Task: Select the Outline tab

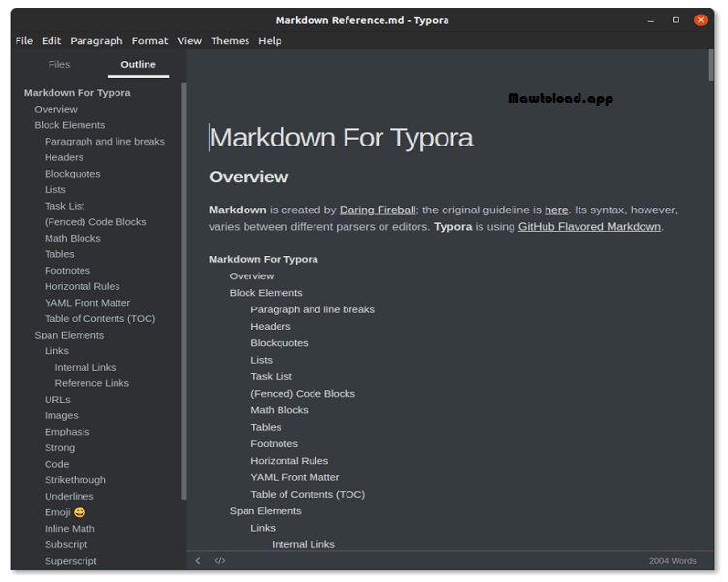Action: point(139,65)
